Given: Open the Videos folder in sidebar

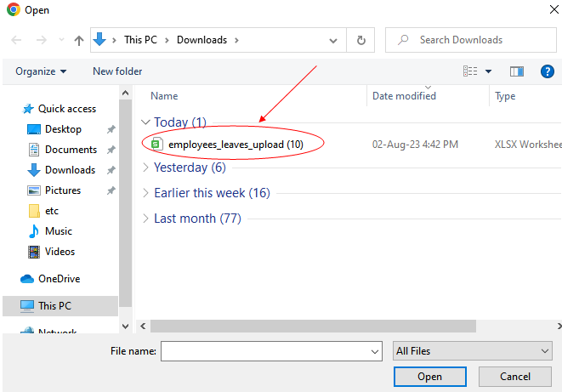Looking at the screenshot, I should pos(60,252).
